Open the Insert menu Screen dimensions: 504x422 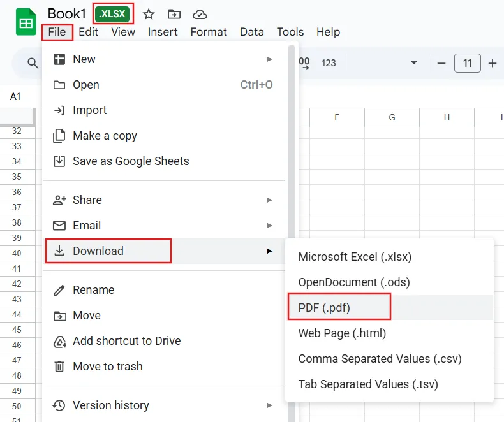[x=163, y=32]
